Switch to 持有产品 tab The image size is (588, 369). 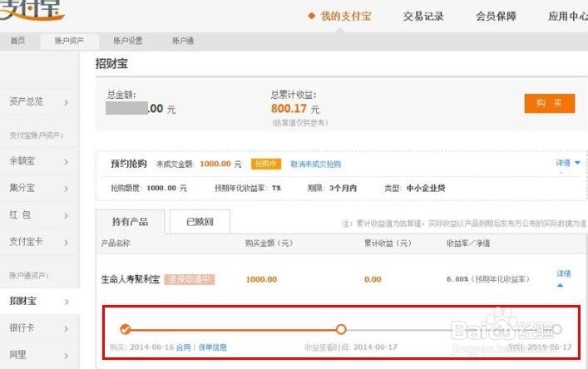(x=130, y=222)
